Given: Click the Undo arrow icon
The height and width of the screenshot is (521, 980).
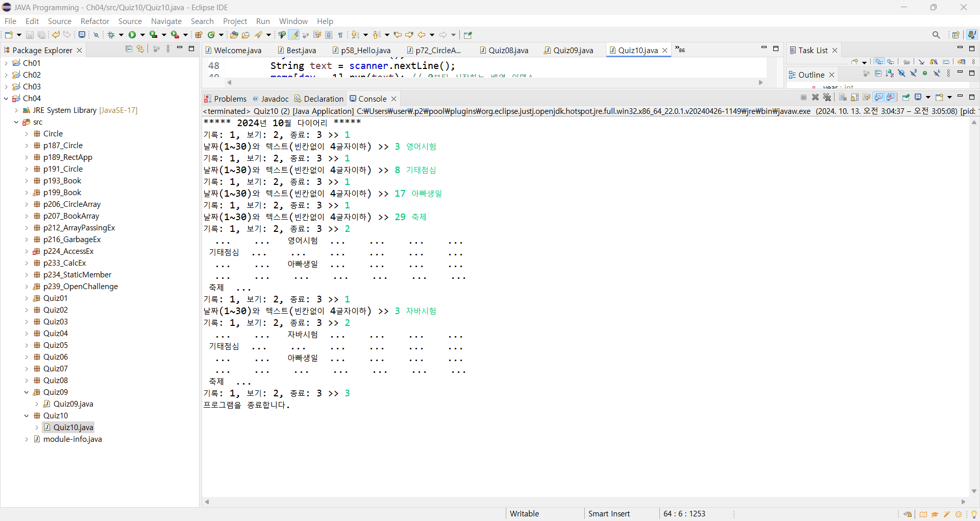Looking at the screenshot, I should tap(56, 35).
